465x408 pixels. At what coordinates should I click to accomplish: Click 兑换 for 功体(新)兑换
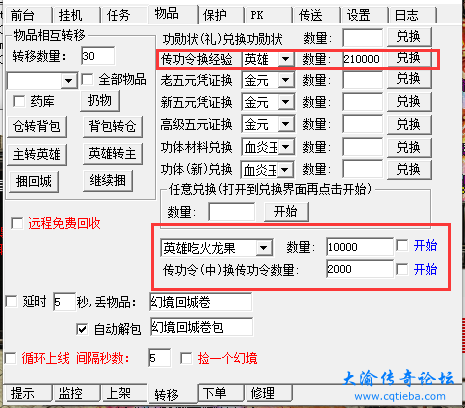tap(409, 170)
